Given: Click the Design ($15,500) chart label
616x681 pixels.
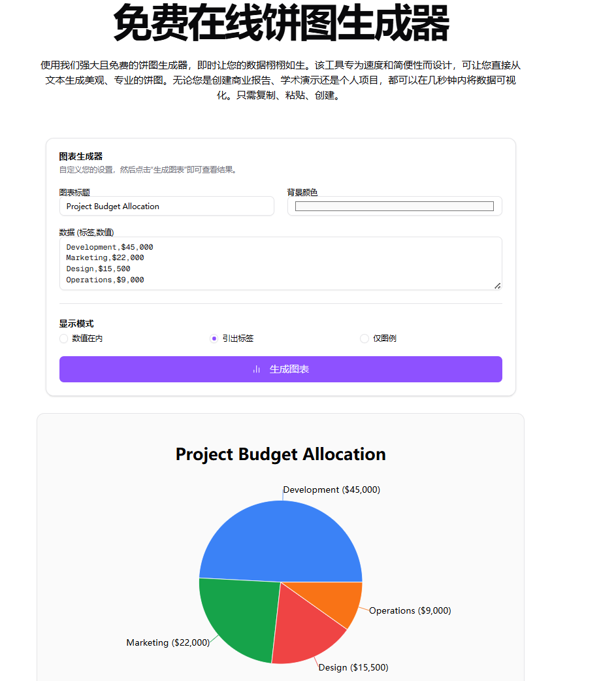Looking at the screenshot, I should 353,667.
